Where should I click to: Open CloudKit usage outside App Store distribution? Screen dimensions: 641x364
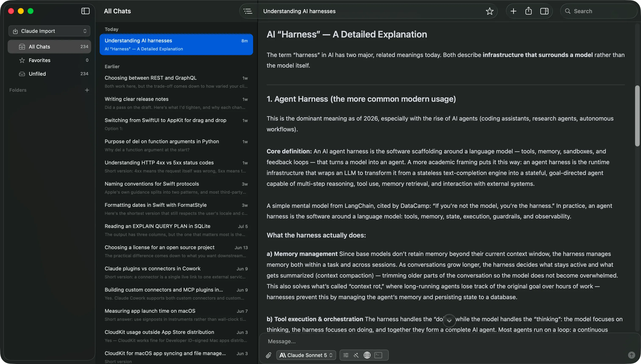coord(176,336)
